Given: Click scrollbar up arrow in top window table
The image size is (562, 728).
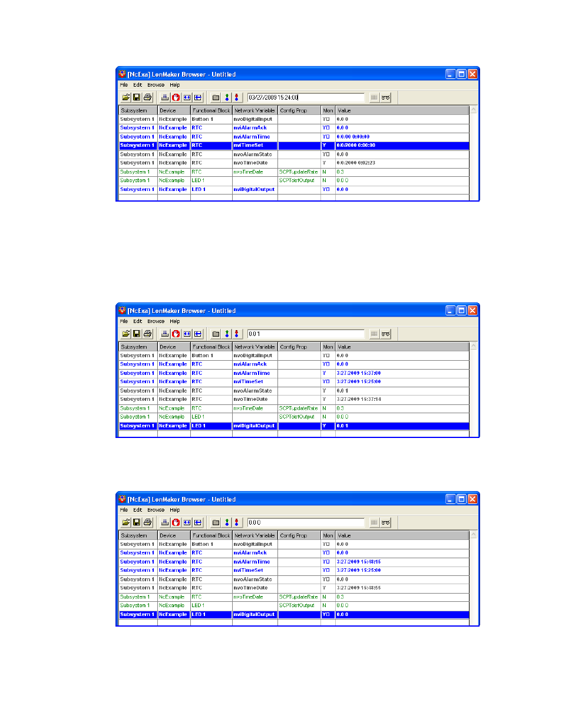Looking at the screenshot, I should click(x=474, y=110).
